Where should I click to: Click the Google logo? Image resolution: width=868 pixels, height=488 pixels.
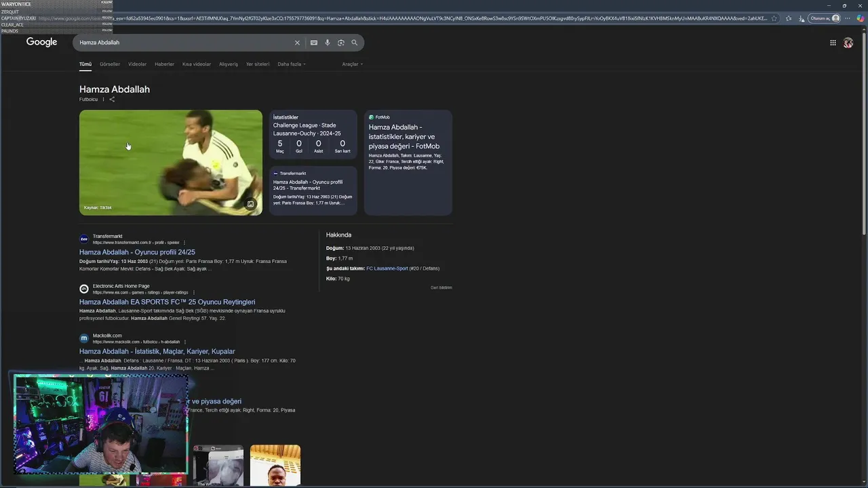tap(41, 42)
